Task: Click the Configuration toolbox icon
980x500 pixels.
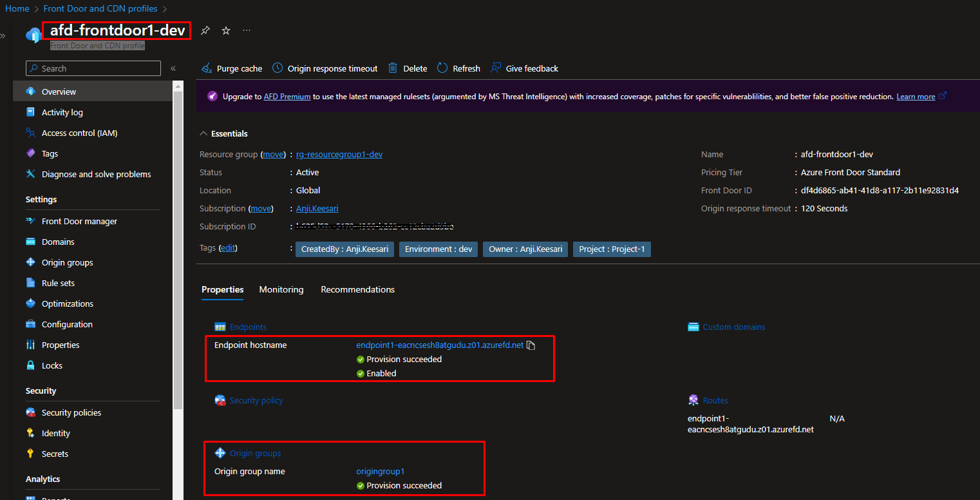Action: (x=30, y=324)
